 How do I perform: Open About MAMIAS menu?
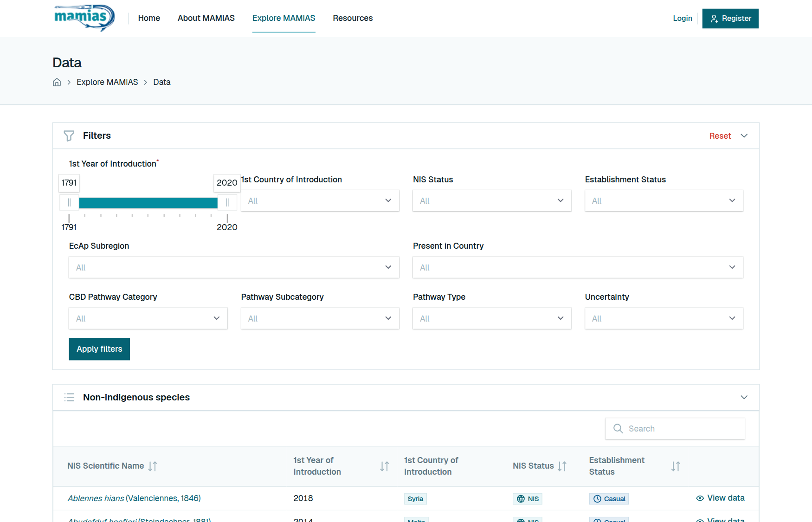(206, 18)
